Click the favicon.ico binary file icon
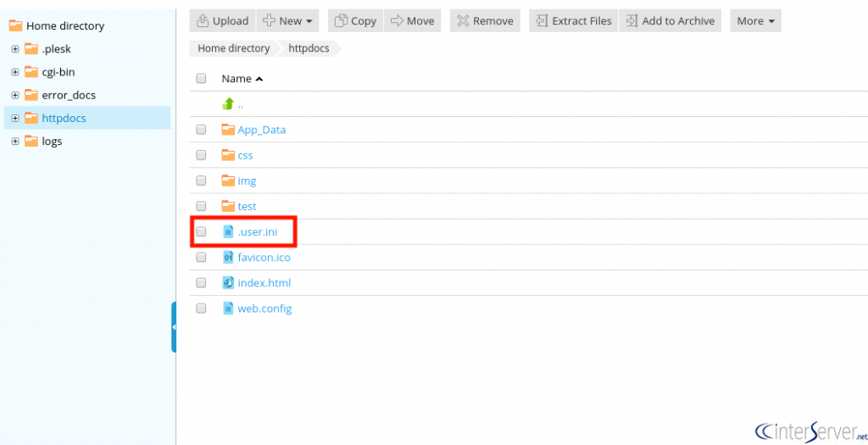The width and height of the screenshot is (868, 445). tap(228, 257)
